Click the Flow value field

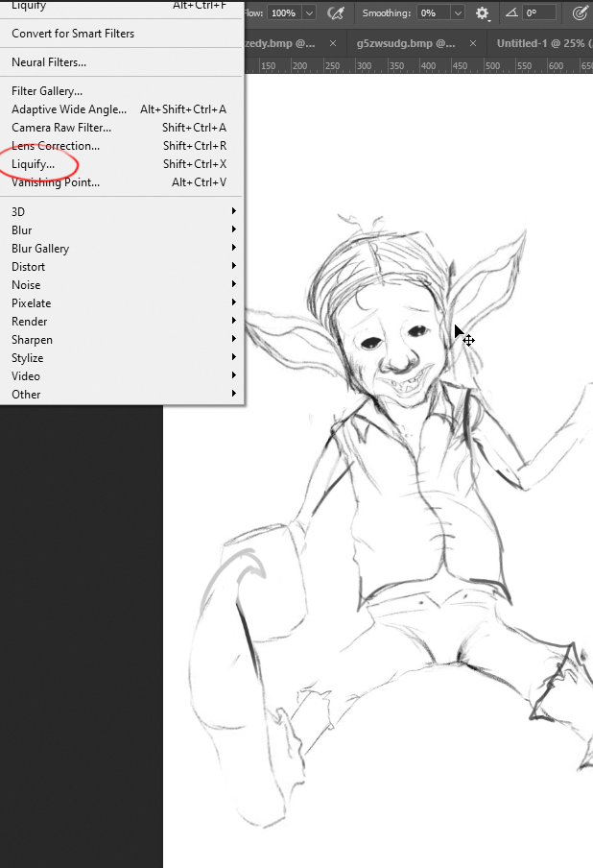pyautogui.click(x=283, y=13)
